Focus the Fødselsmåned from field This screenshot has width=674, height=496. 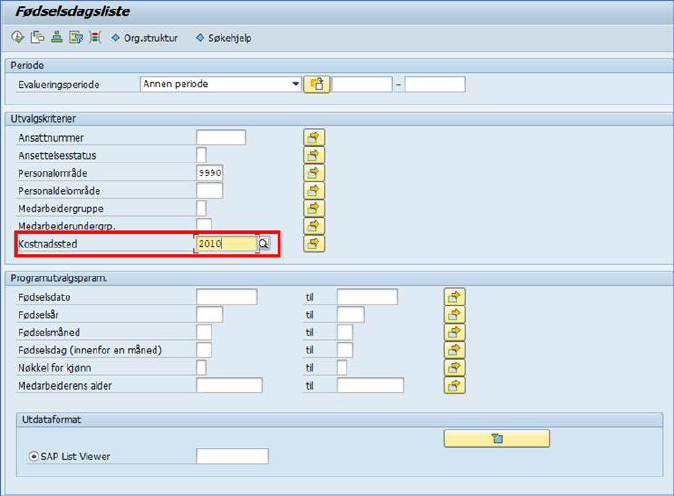(x=204, y=332)
